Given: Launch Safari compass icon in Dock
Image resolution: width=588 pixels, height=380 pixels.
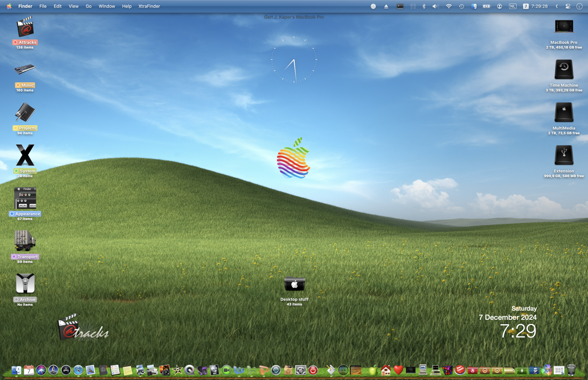Looking at the screenshot, I should point(78,370).
